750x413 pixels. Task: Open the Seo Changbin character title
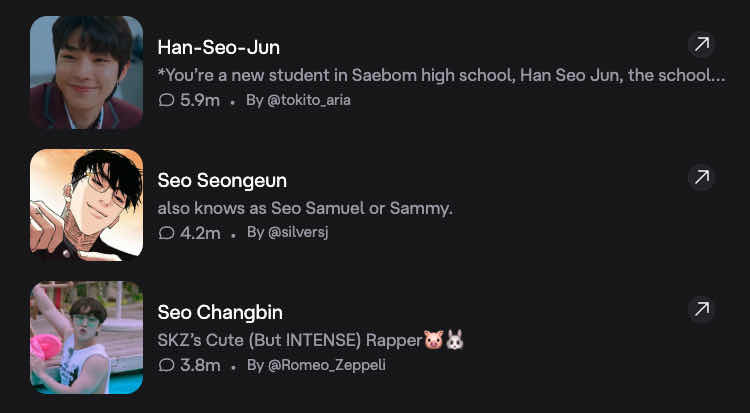[219, 313]
